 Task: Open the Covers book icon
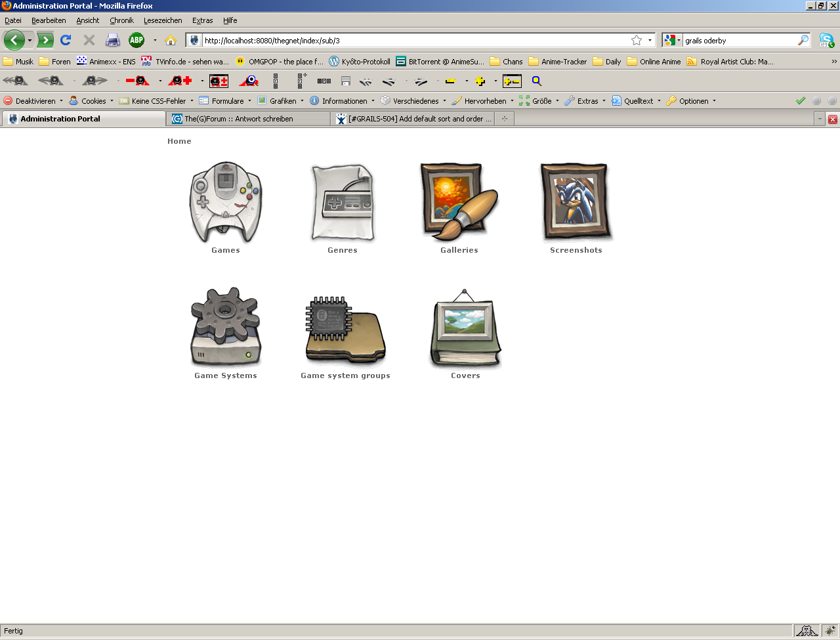coord(465,328)
